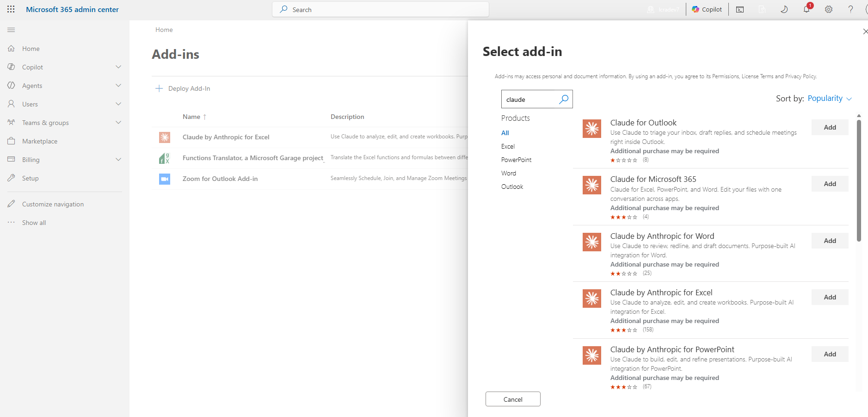The width and height of the screenshot is (868, 417).
Task: Open Marketplace in the left navigation
Action: (x=40, y=141)
